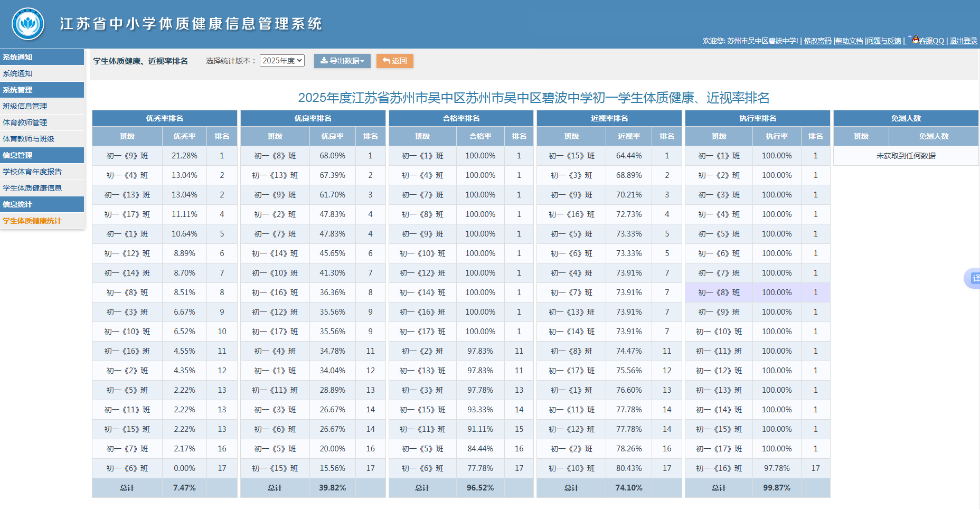Screen dimensions: 980x510
Task: Open 学校体育年度报告 in sidebar
Action: click(x=32, y=172)
